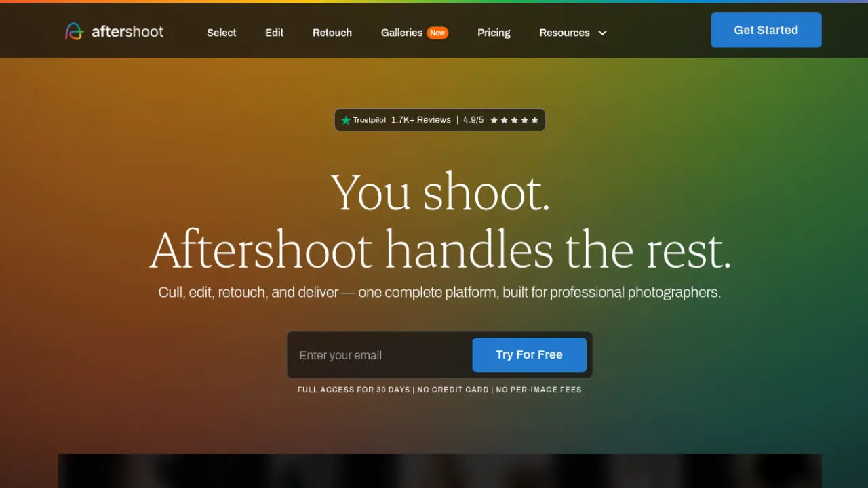Click the 'NO CREDIT CARD' text
This screenshot has height=488, width=868.
point(453,390)
